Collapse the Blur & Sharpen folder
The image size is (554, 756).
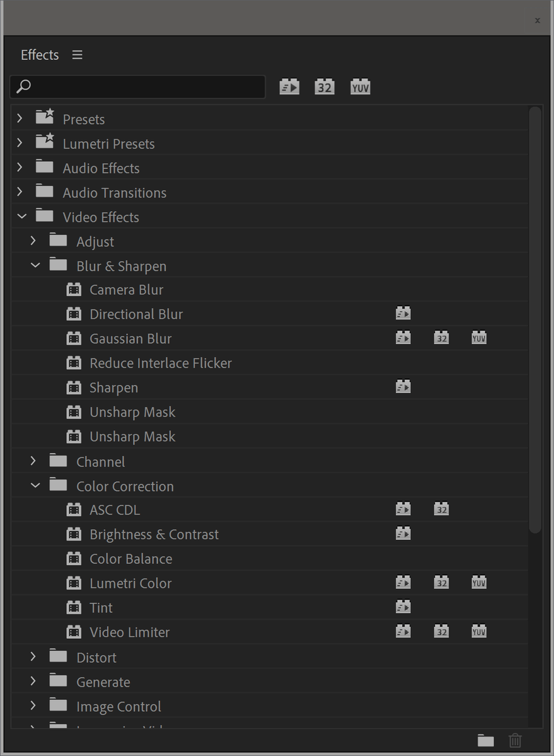click(x=35, y=265)
